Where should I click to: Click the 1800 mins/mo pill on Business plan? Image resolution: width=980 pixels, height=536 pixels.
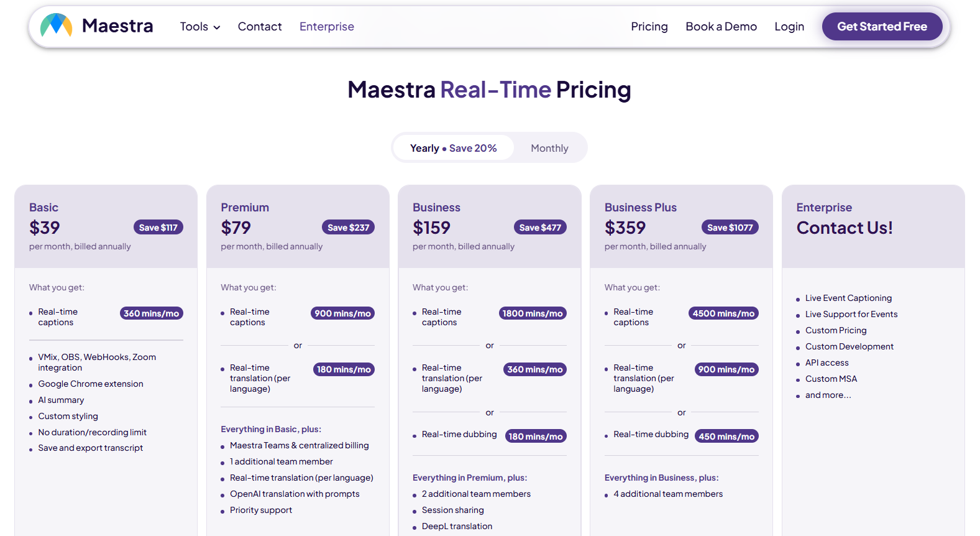533,313
